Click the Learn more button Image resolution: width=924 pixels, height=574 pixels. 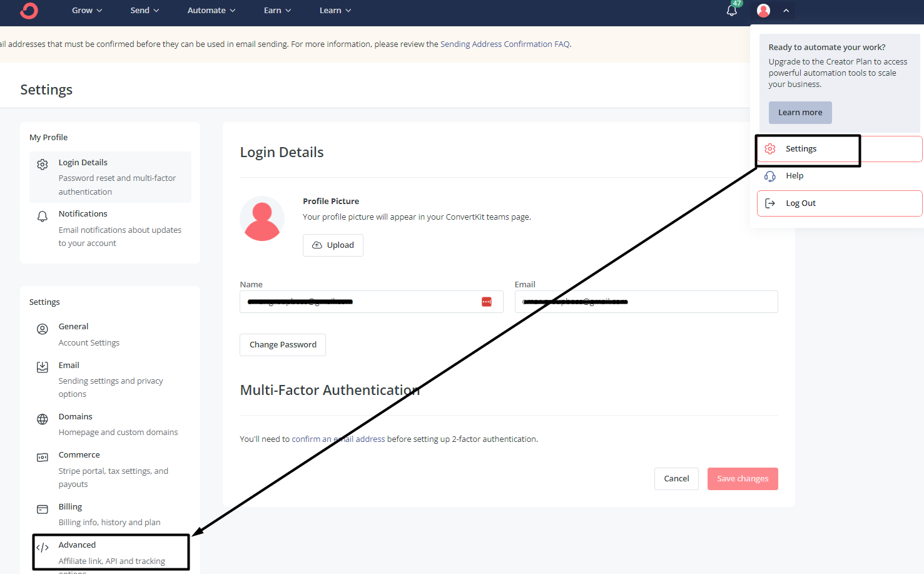pyautogui.click(x=800, y=113)
